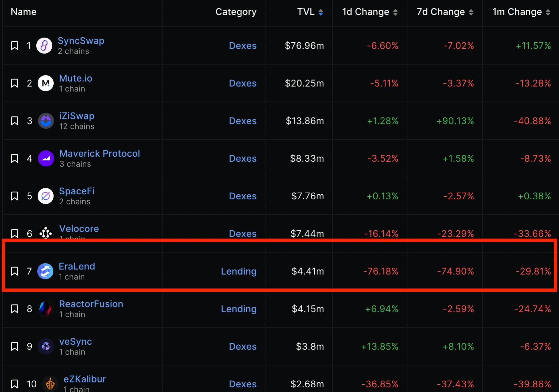Click the iZiSwap logo icon
559x392 pixels.
coord(46,121)
